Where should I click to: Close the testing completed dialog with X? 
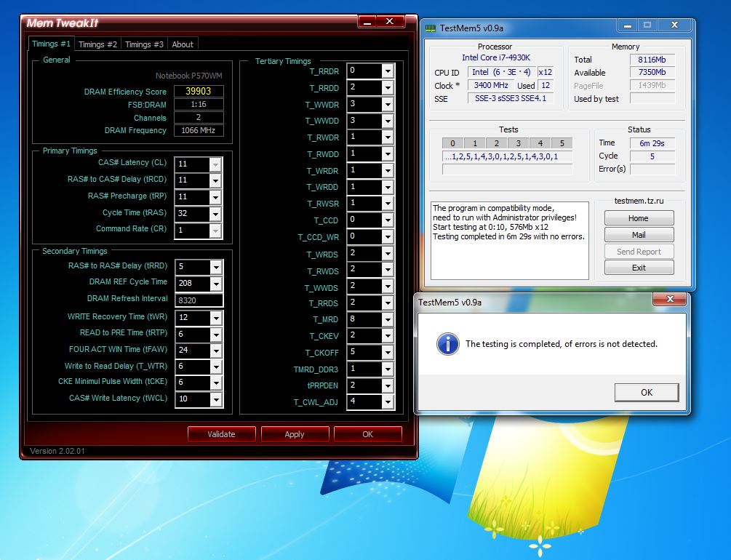tap(670, 299)
